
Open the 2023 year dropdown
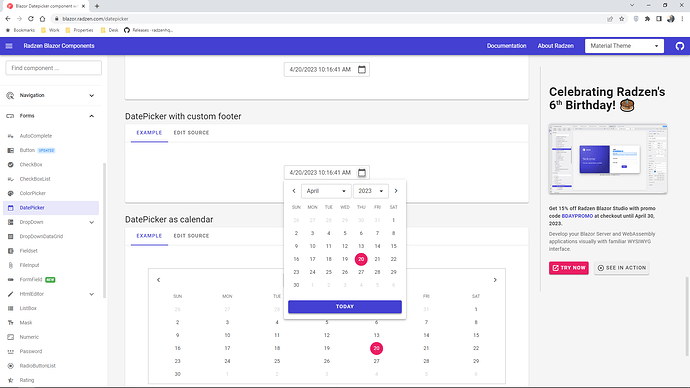tap(371, 191)
